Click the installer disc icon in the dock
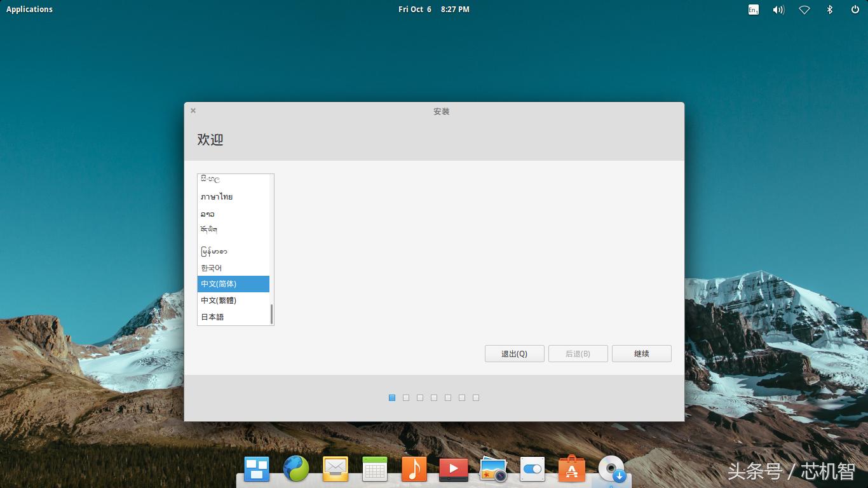Screen dimensions: 868x488 [x=611, y=469]
